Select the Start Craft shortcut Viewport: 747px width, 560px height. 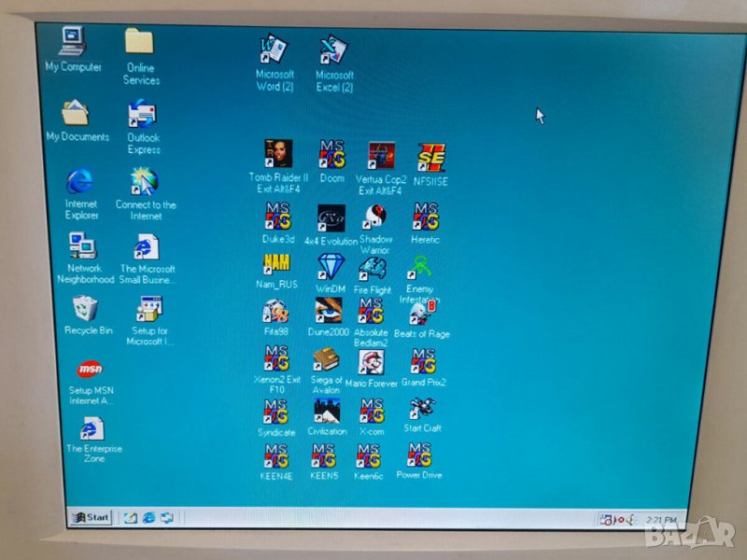point(422,409)
